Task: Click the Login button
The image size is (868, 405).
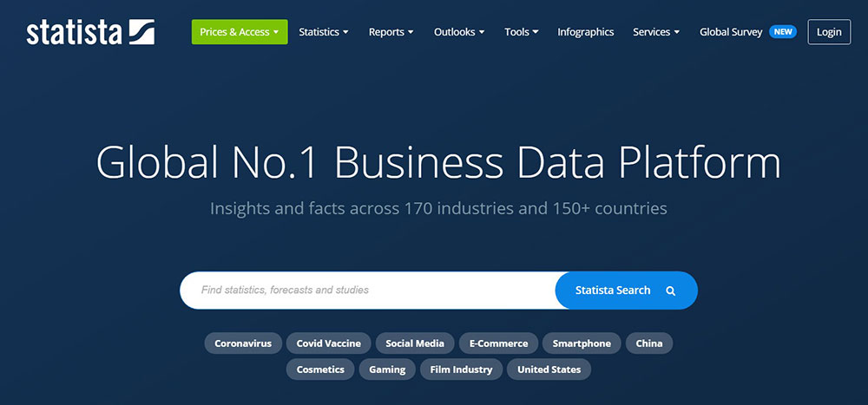Action: coord(829,32)
